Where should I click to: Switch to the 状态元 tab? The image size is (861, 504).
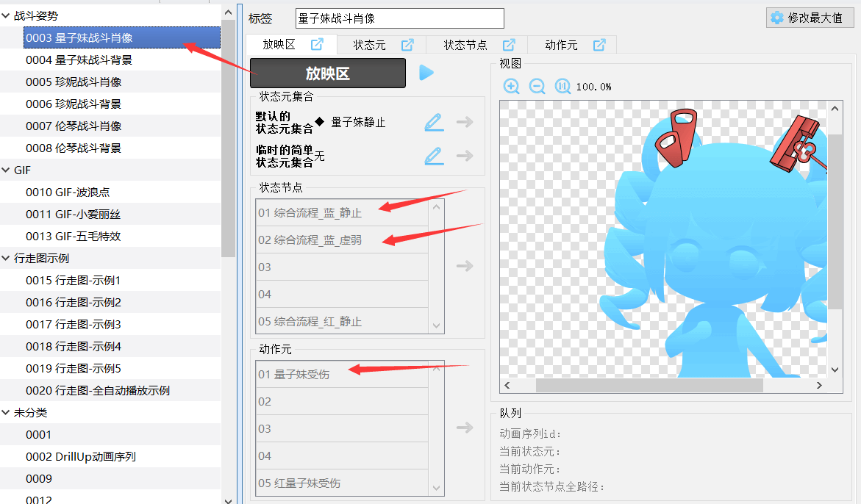(x=369, y=45)
